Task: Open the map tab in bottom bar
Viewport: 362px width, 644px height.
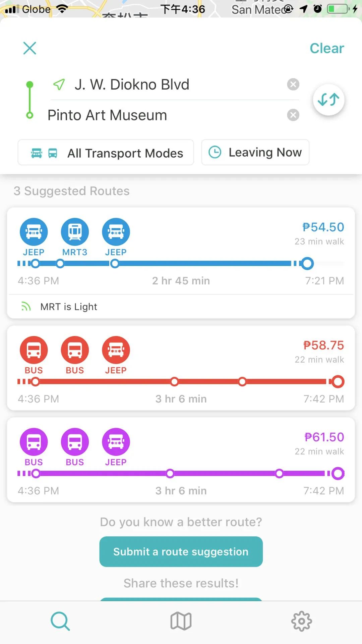Action: (181, 621)
